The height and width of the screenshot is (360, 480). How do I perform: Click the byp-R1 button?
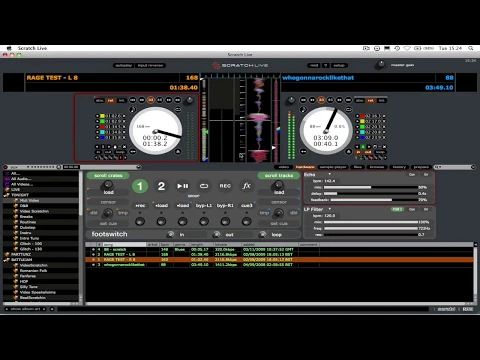[x=225, y=206]
